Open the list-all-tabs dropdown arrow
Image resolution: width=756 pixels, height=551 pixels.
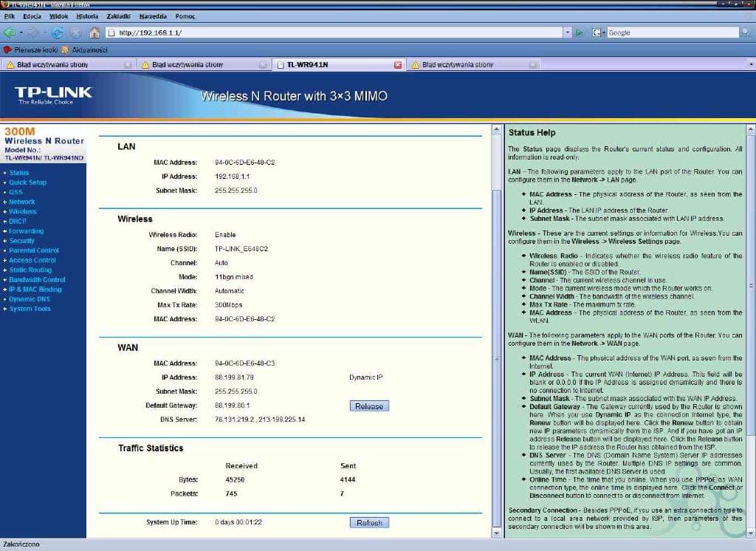pos(751,64)
